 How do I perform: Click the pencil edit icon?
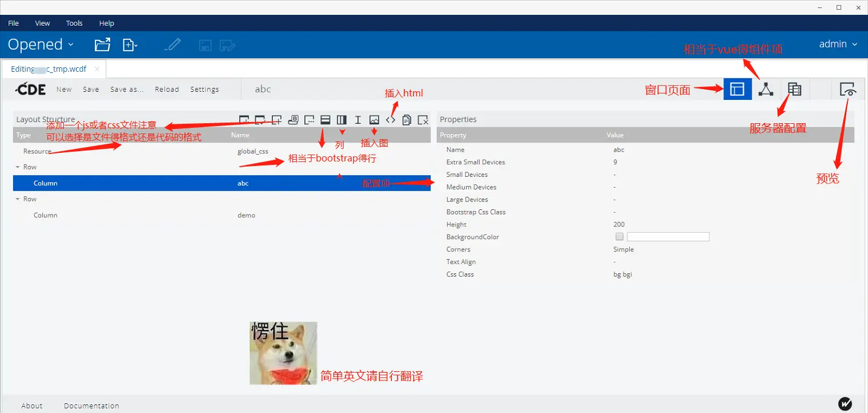click(x=172, y=44)
